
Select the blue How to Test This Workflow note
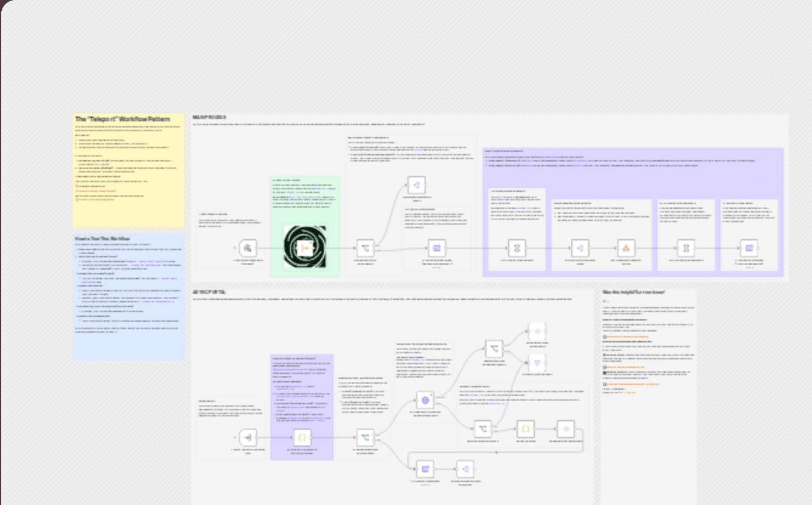click(129, 297)
